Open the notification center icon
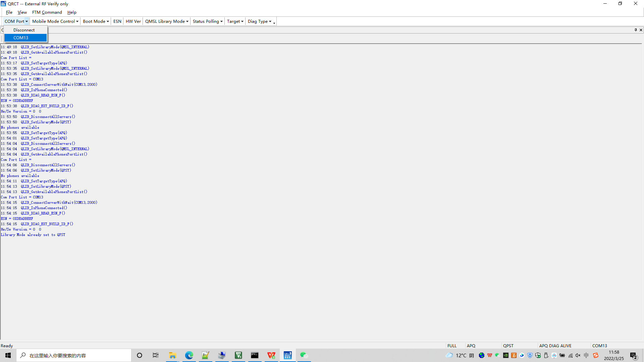 tap(634, 356)
